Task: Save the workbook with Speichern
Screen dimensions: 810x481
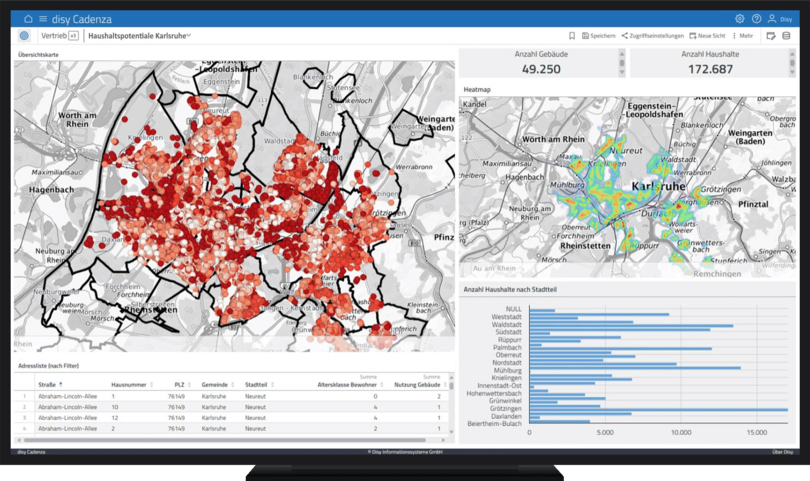Action: tap(599, 36)
